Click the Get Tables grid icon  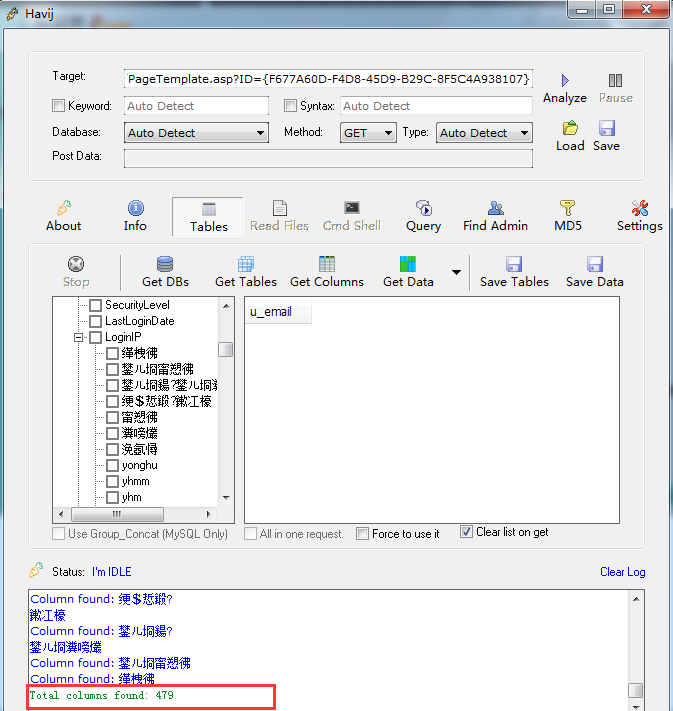tap(246, 264)
